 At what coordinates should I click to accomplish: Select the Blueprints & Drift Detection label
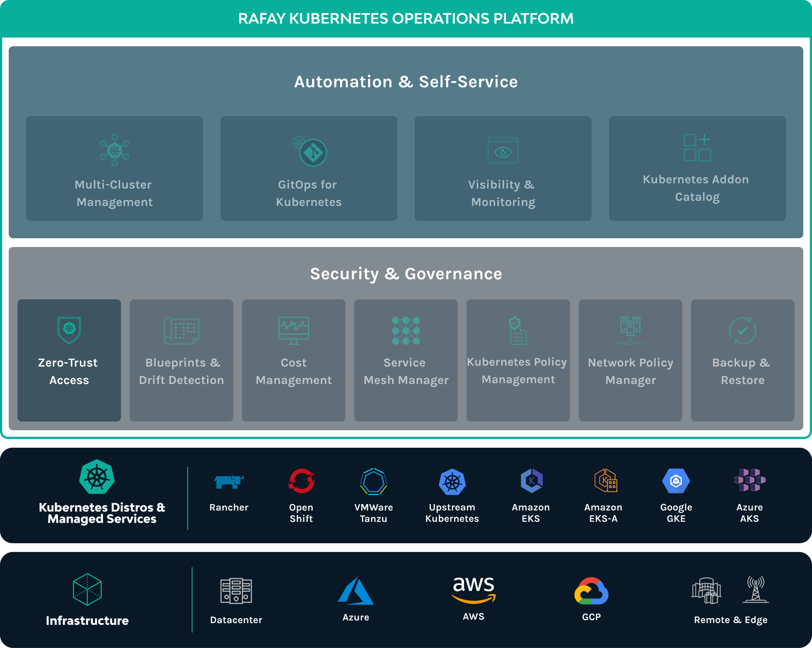[181, 371]
